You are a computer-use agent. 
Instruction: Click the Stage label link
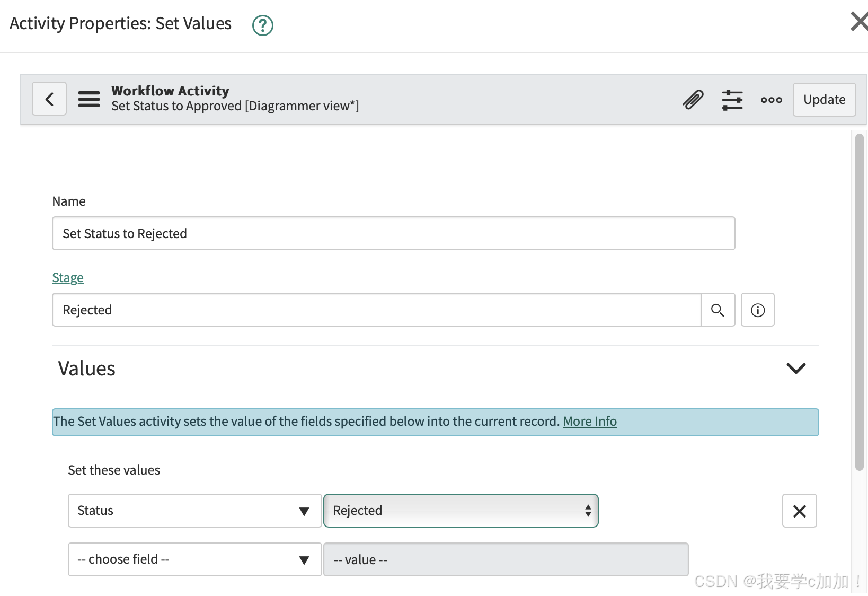68,278
